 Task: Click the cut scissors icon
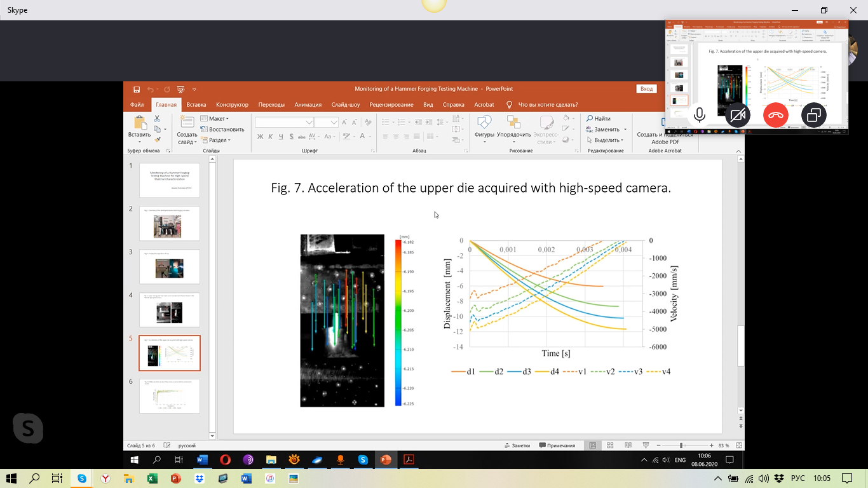pyautogui.click(x=157, y=119)
